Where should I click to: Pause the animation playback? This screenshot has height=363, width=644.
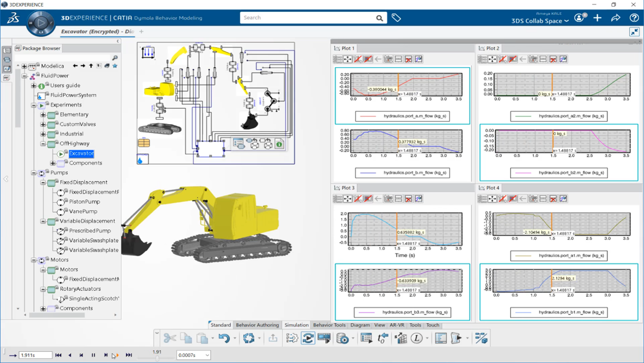point(93,355)
